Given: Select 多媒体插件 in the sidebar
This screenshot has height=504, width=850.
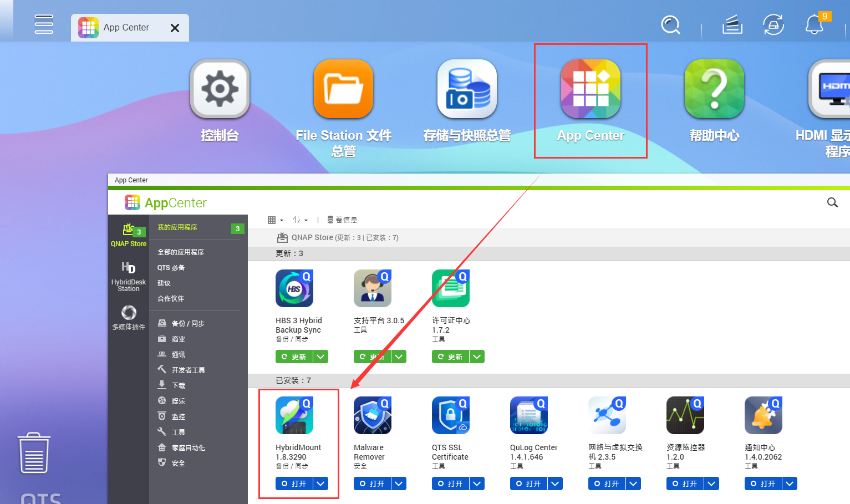Looking at the screenshot, I should [x=129, y=318].
